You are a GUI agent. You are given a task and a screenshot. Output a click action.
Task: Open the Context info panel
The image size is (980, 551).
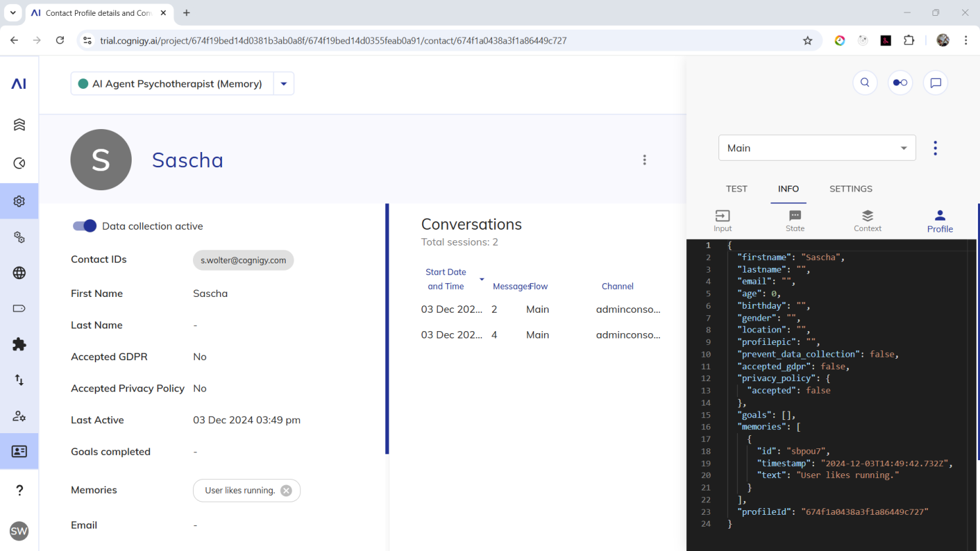[x=867, y=221]
